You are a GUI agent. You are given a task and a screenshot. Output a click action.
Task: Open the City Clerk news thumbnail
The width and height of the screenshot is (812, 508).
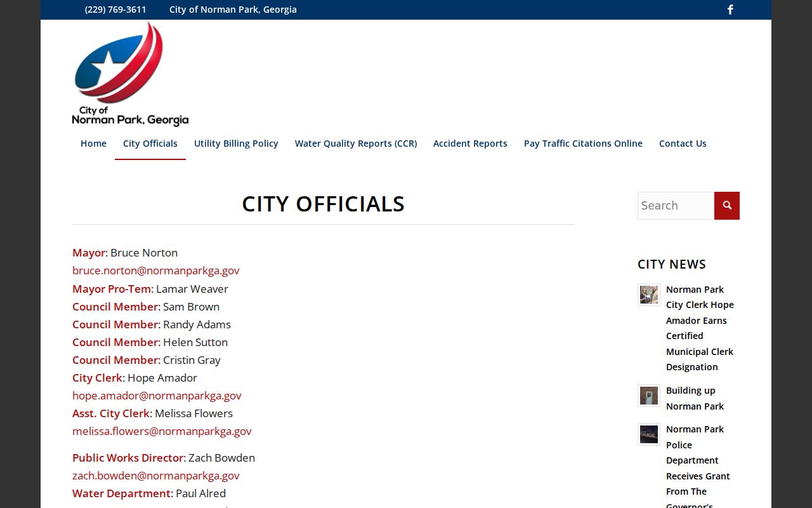pos(649,295)
